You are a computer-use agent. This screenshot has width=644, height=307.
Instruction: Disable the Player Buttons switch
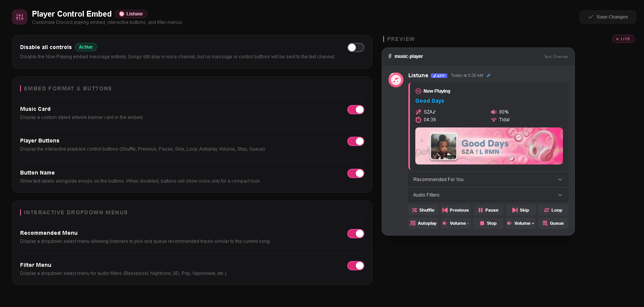click(356, 141)
